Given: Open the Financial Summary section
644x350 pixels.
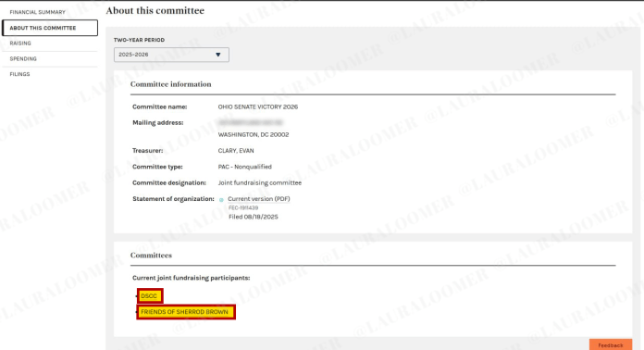Looking at the screenshot, I should point(37,12).
